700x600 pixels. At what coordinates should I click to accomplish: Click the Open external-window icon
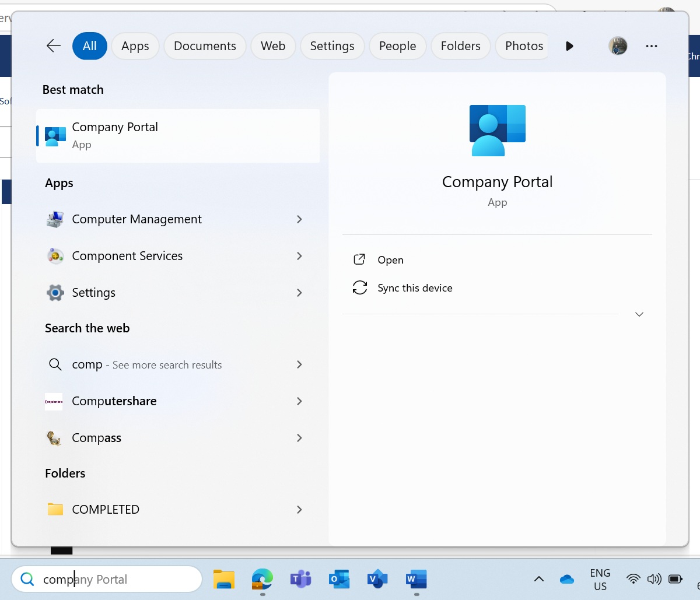(x=359, y=259)
